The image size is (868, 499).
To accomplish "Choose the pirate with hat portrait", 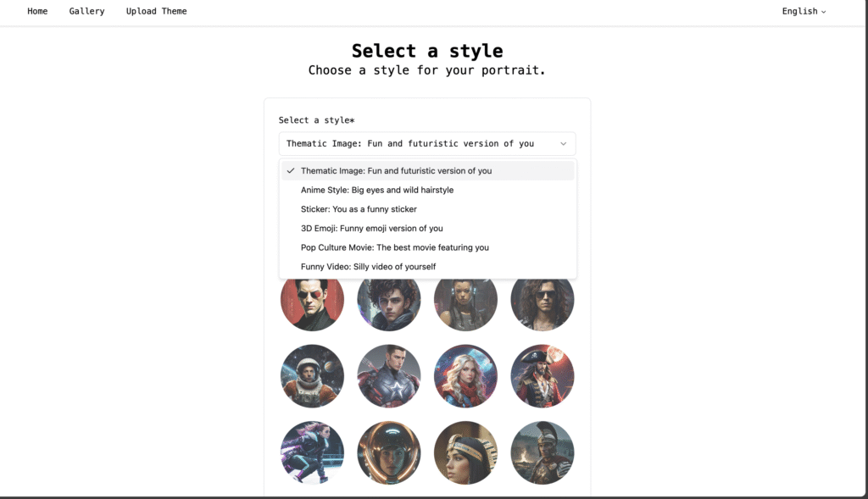I will click(x=542, y=376).
